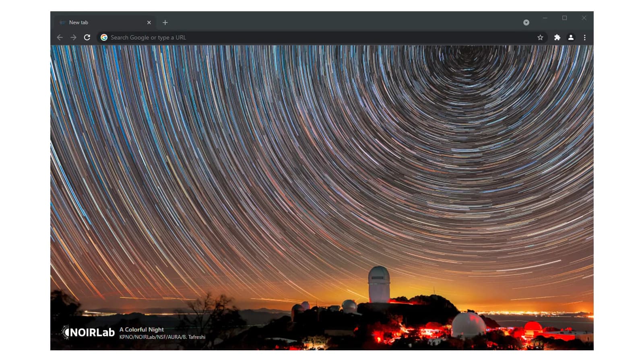Click the KPNO/NOIRLab/NSF/AURA/B. Tafreshi credit text
This screenshot has width=644, height=362.
coord(162,337)
